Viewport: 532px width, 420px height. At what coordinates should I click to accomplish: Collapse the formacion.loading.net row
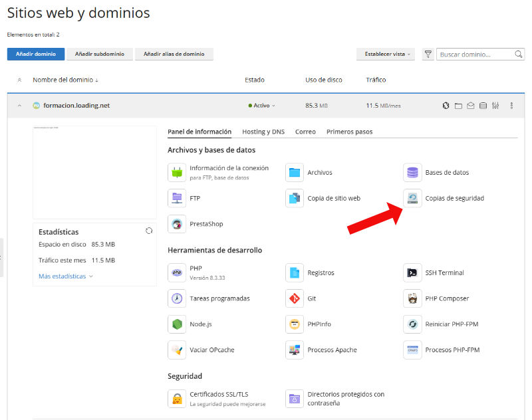pyautogui.click(x=19, y=106)
